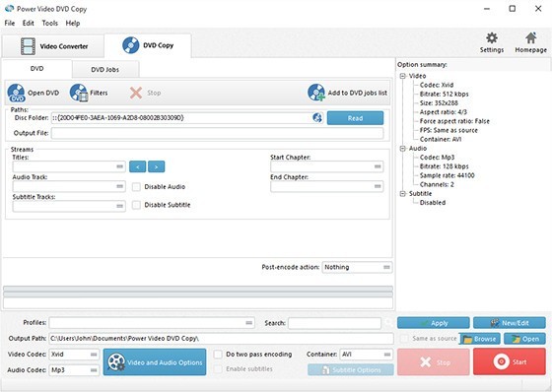Viewport: 552px width, 392px height.
Task: Switch to the DVD Jobs sub-tab
Action: [x=104, y=70]
